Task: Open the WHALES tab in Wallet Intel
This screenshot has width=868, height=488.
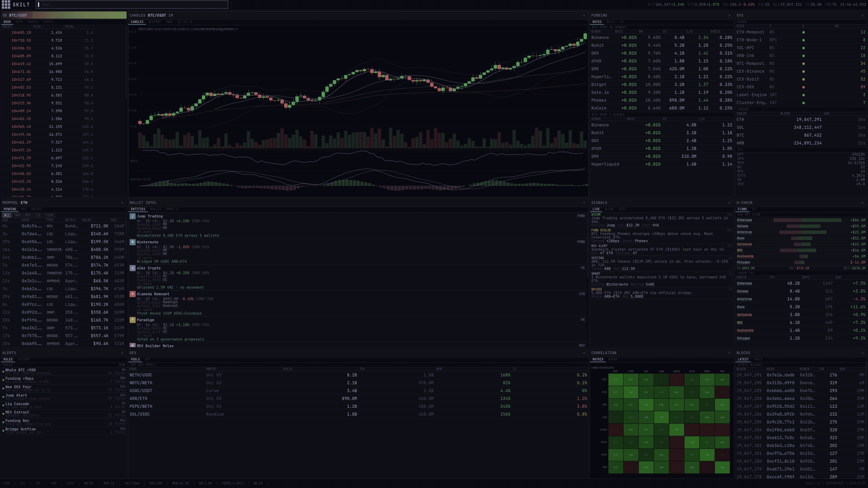Action: [x=155, y=209]
